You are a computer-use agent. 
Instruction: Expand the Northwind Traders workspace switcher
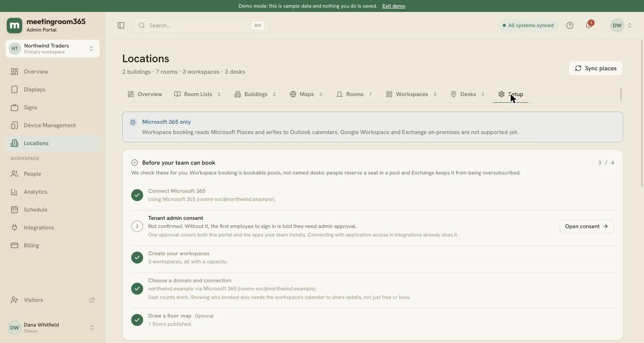tap(53, 49)
